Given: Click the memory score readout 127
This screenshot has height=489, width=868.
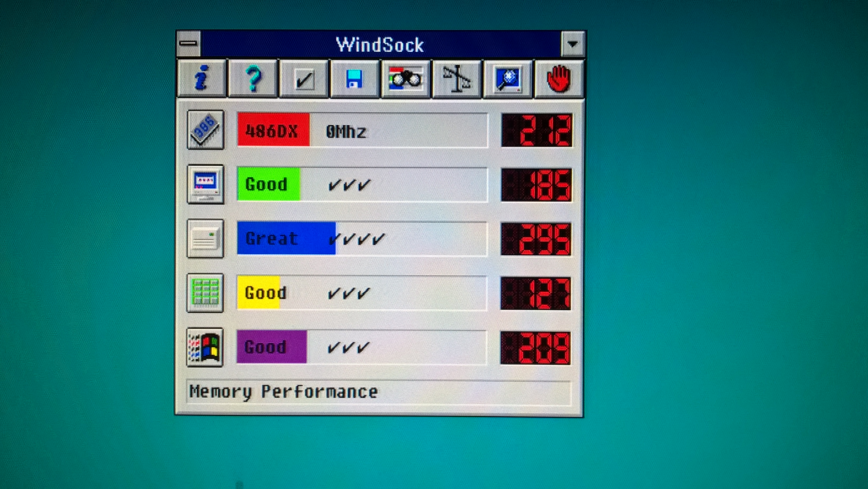Looking at the screenshot, I should 536,293.
